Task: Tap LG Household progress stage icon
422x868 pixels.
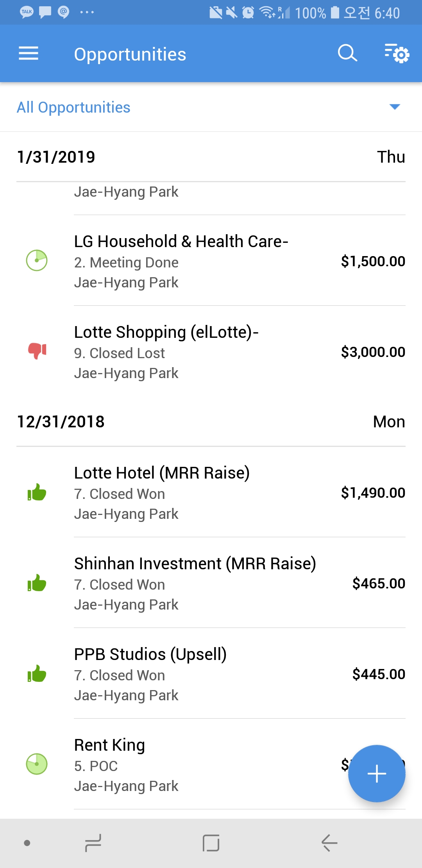Action: pyautogui.click(x=37, y=260)
